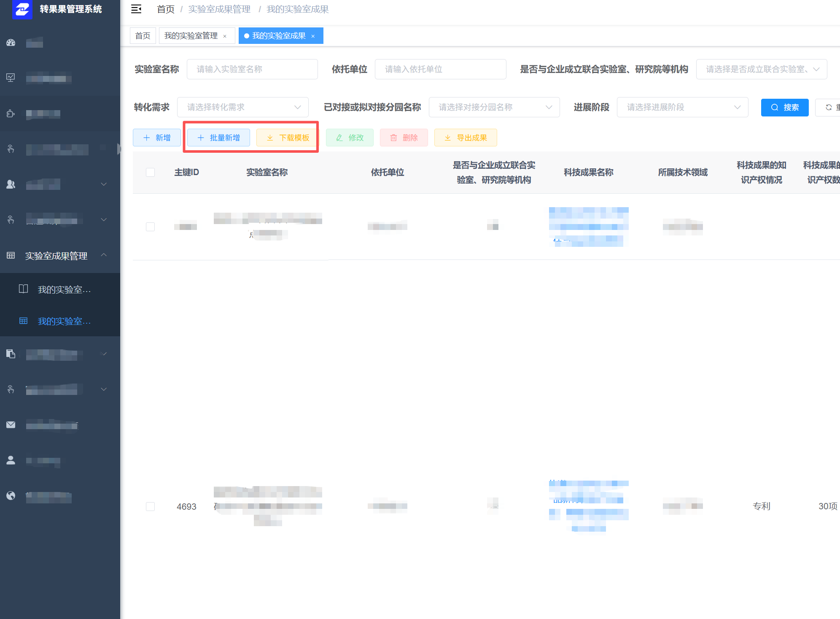The height and width of the screenshot is (619, 840).
Task: Open the envelope mail icon in the sidebar
Action: [x=11, y=425]
